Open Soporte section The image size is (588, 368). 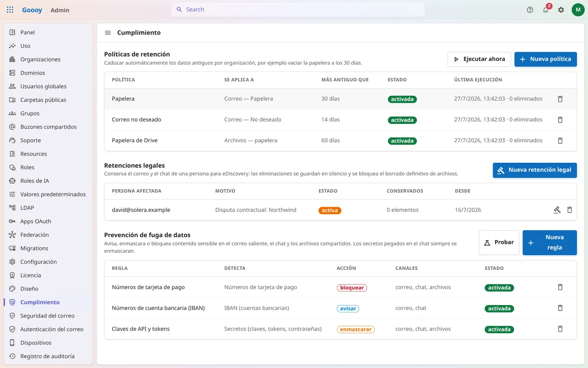click(x=48, y=140)
